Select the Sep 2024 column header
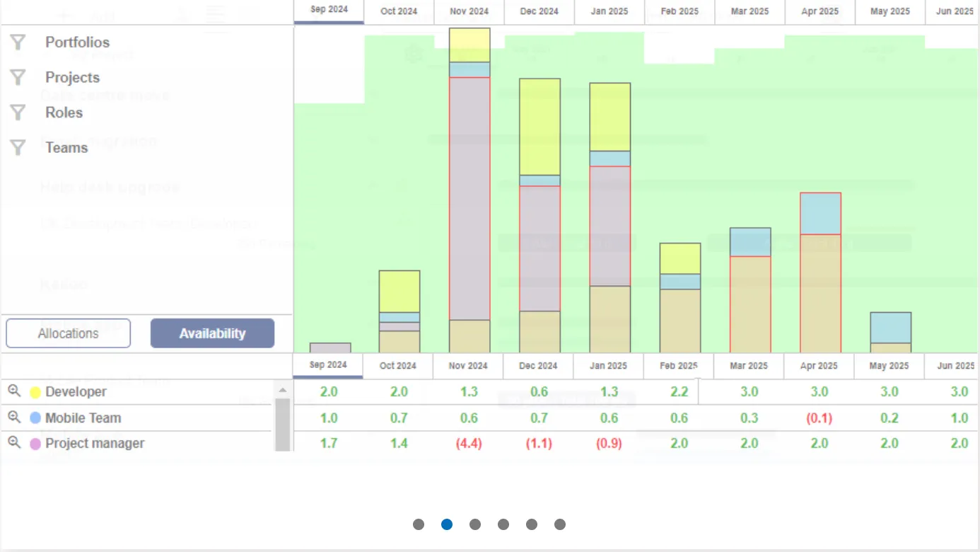Image resolution: width=980 pixels, height=552 pixels. (329, 11)
